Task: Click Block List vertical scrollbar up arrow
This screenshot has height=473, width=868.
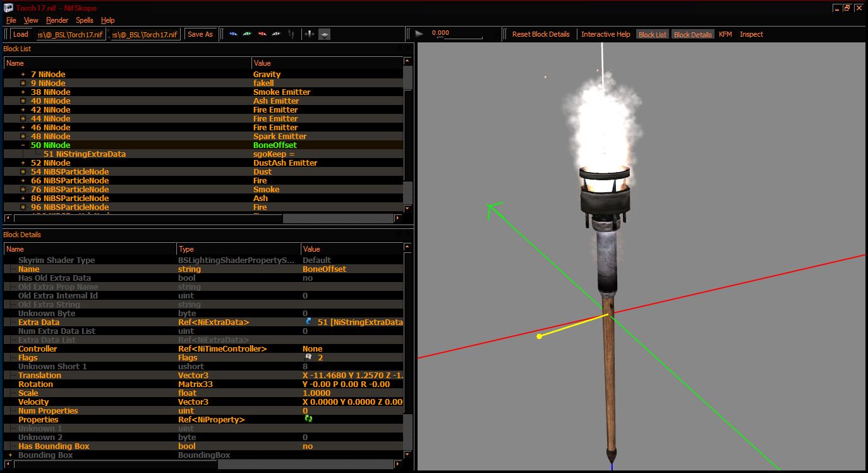Action: pos(407,61)
